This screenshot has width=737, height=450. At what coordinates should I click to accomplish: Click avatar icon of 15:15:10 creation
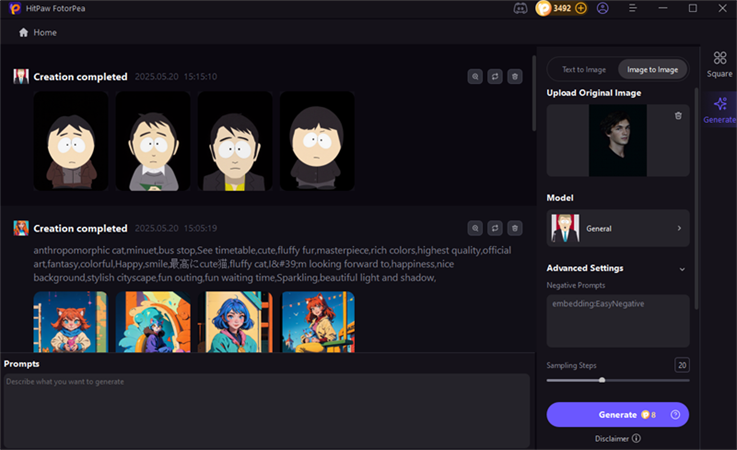pyautogui.click(x=21, y=76)
